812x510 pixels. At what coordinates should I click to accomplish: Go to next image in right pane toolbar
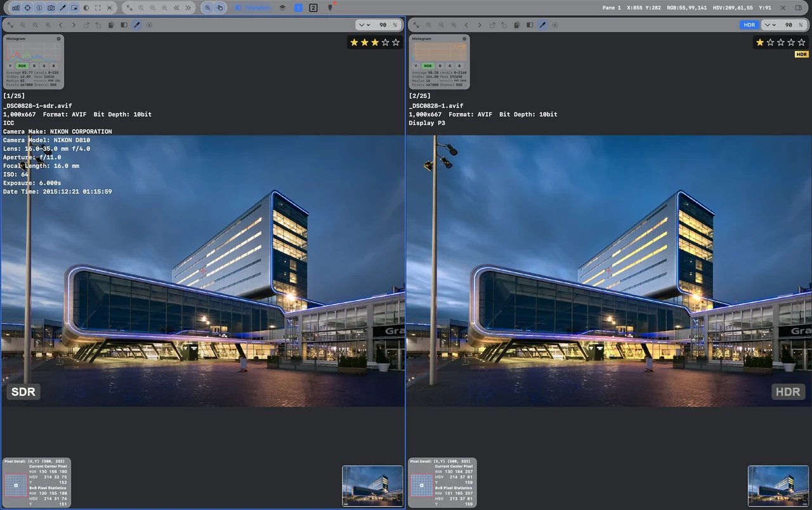(479, 25)
